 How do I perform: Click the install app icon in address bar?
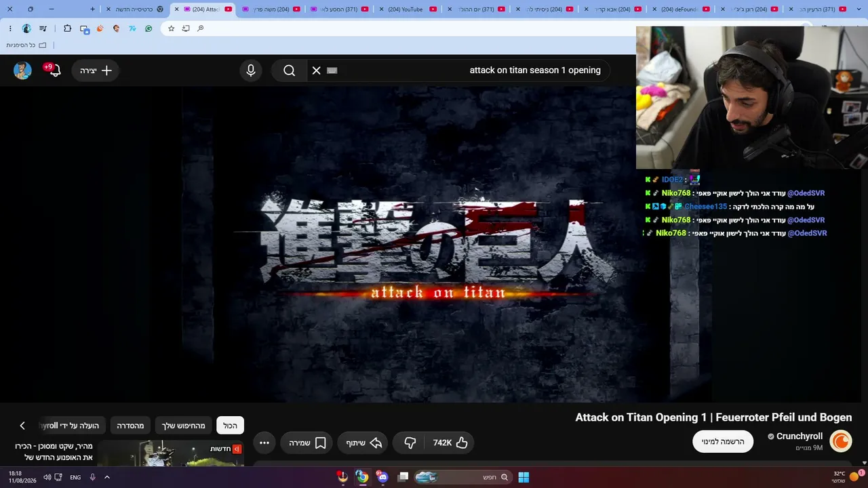[186, 28]
